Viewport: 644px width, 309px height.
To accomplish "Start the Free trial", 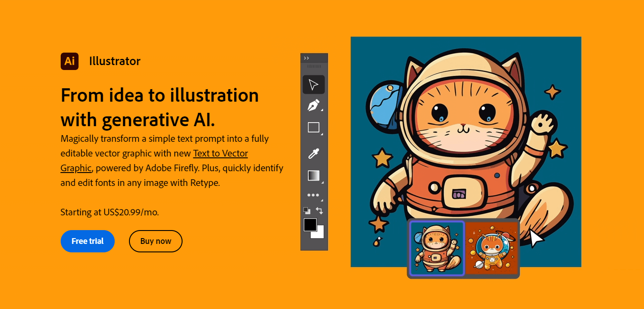I will point(87,241).
